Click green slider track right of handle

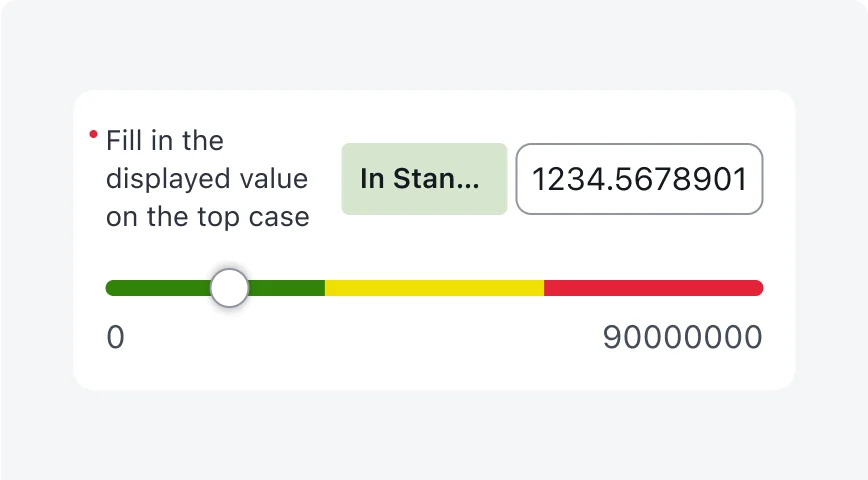click(287, 288)
